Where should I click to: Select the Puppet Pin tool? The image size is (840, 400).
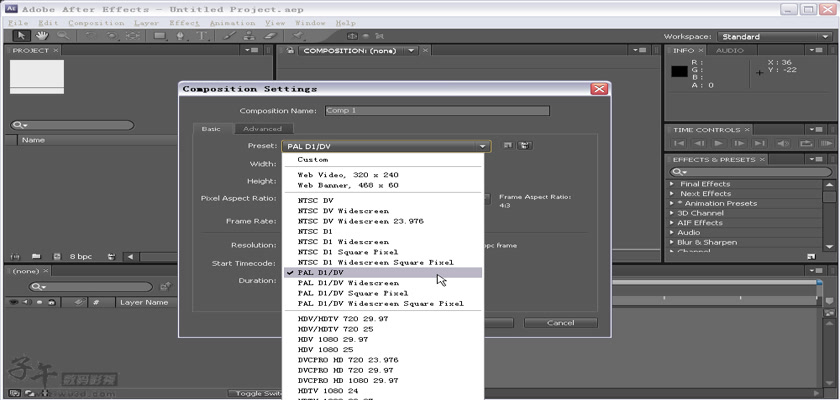click(297, 36)
